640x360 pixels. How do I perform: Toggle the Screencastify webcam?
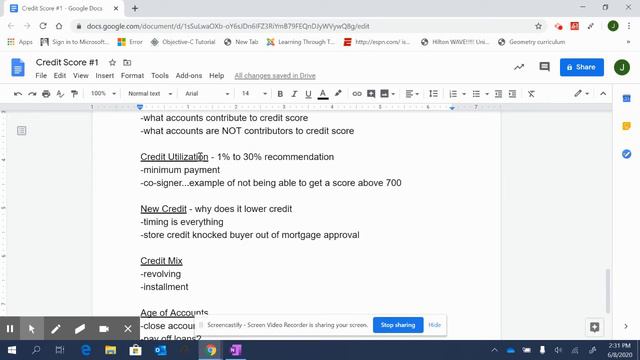click(x=104, y=329)
